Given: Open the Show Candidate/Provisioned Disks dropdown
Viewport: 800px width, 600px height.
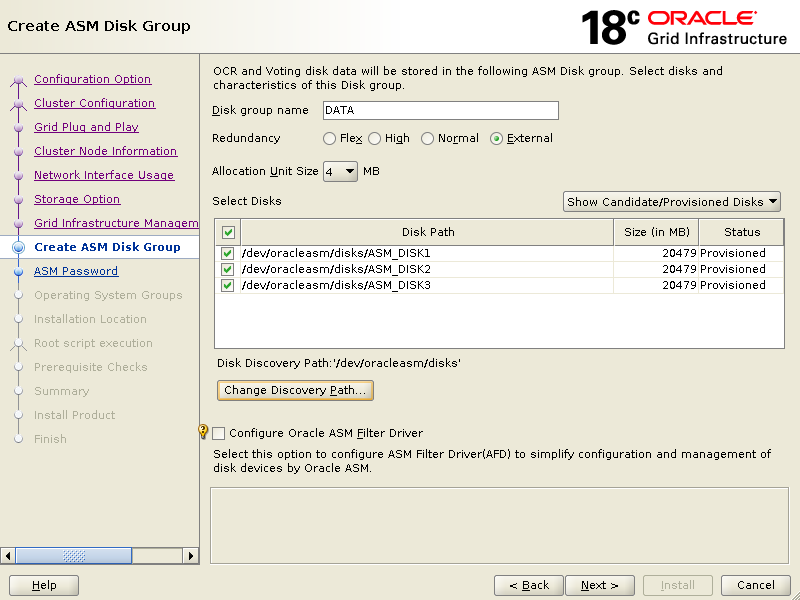Looking at the screenshot, I should (x=672, y=202).
